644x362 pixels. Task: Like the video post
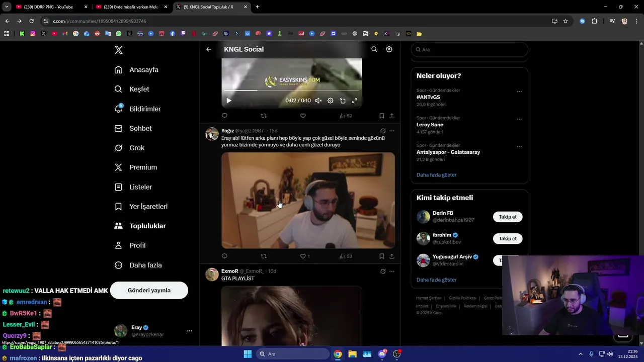(x=303, y=116)
